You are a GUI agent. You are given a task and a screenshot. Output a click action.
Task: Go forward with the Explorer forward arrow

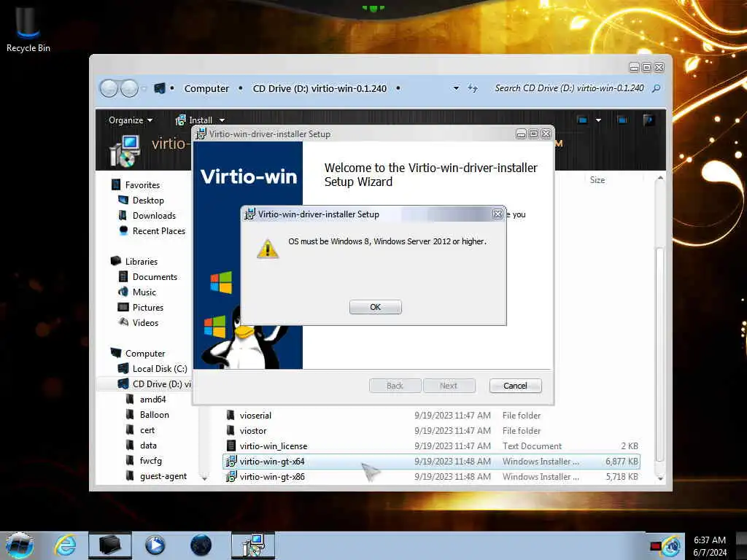(129, 88)
